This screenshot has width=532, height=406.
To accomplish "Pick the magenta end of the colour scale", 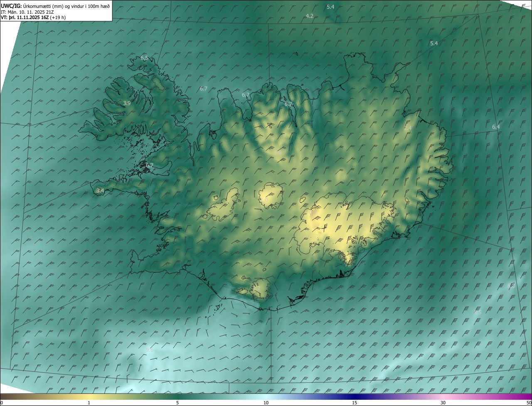I will (x=525, y=396).
